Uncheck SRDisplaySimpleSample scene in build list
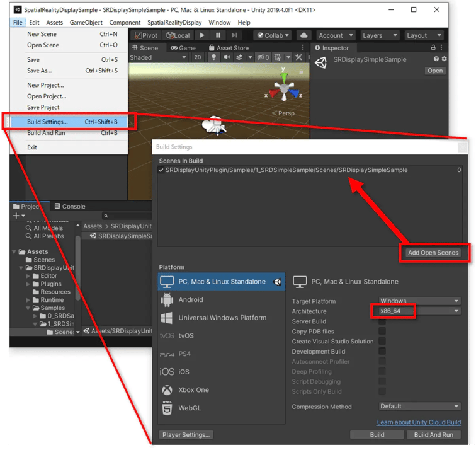The image size is (476, 450). coord(161,170)
